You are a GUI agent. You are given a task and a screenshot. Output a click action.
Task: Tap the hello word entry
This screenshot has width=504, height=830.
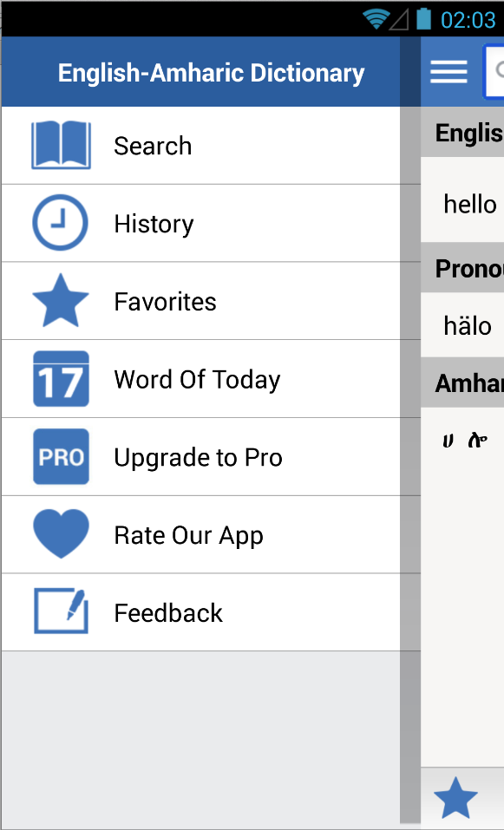(x=470, y=204)
